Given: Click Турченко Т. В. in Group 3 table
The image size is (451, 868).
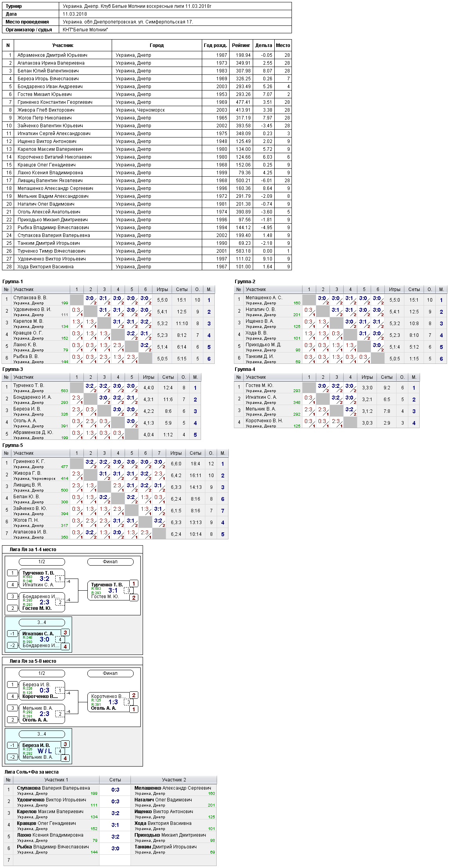Looking at the screenshot, I should tap(29, 385).
